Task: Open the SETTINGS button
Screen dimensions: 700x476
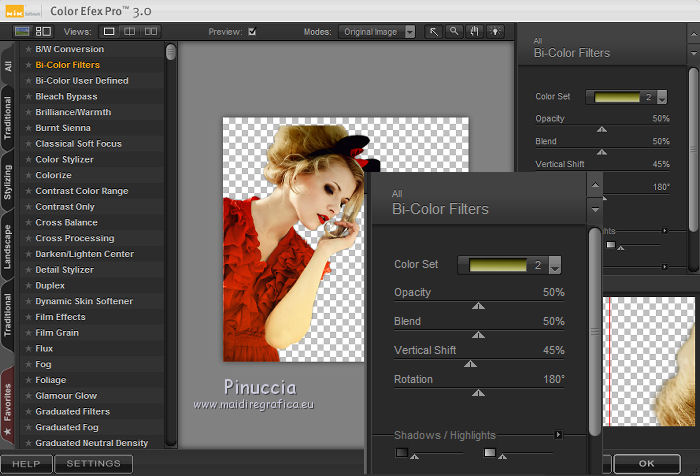Action: pos(93,464)
